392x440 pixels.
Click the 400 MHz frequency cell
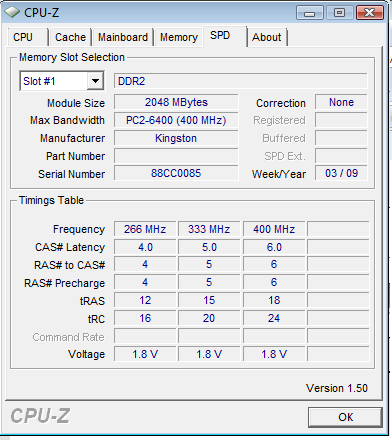coord(274,229)
